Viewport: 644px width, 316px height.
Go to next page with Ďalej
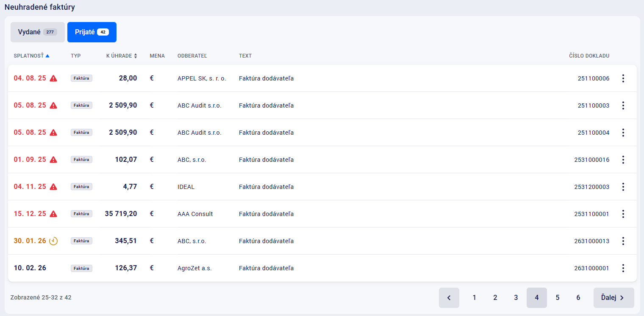[x=613, y=298]
